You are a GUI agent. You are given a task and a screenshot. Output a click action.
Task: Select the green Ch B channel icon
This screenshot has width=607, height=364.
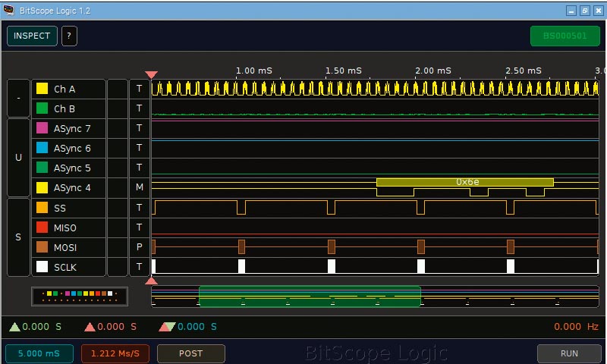coord(42,108)
